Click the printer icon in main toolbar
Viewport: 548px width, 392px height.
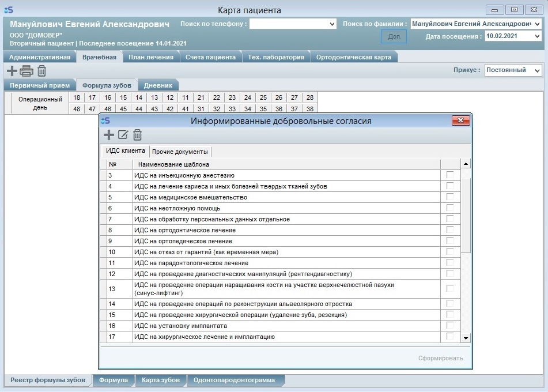point(27,71)
